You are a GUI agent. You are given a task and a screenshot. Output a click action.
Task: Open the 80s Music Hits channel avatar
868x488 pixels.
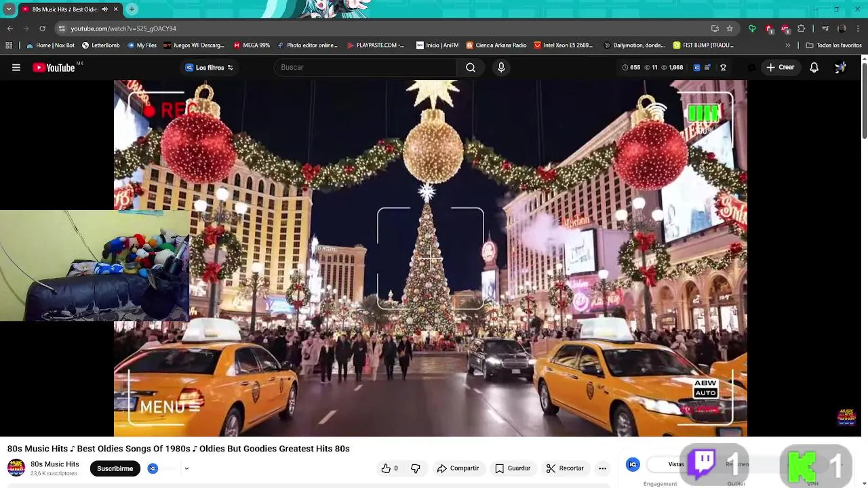coord(16,468)
